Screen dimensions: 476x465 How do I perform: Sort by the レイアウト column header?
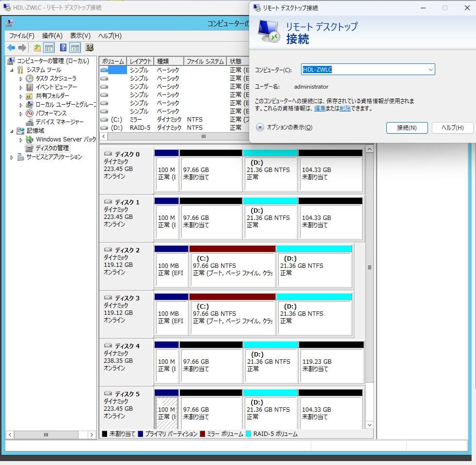[x=140, y=61]
